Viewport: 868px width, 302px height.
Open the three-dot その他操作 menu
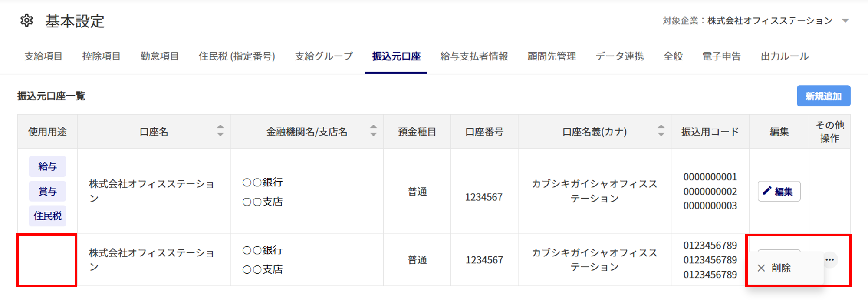(830, 260)
